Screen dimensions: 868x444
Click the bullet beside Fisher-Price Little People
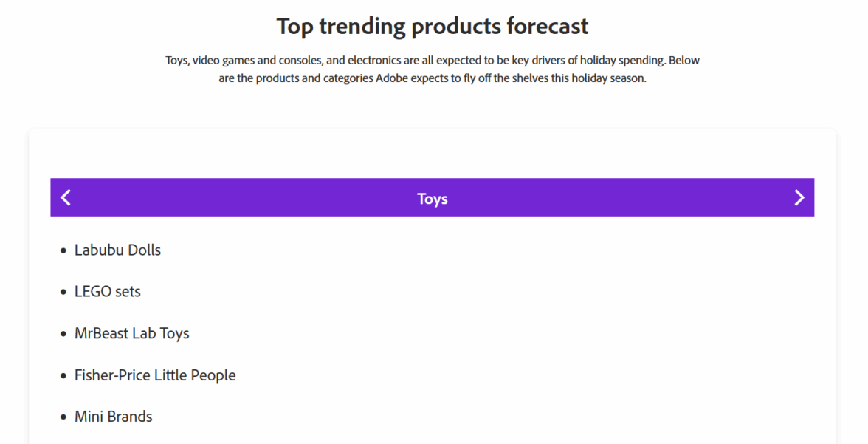[63, 376]
